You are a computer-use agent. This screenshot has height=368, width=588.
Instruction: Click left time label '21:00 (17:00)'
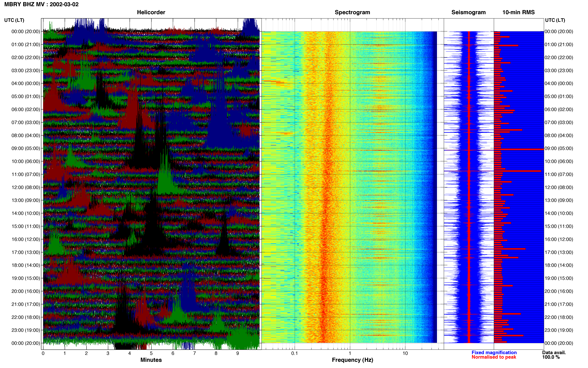[x=26, y=304]
